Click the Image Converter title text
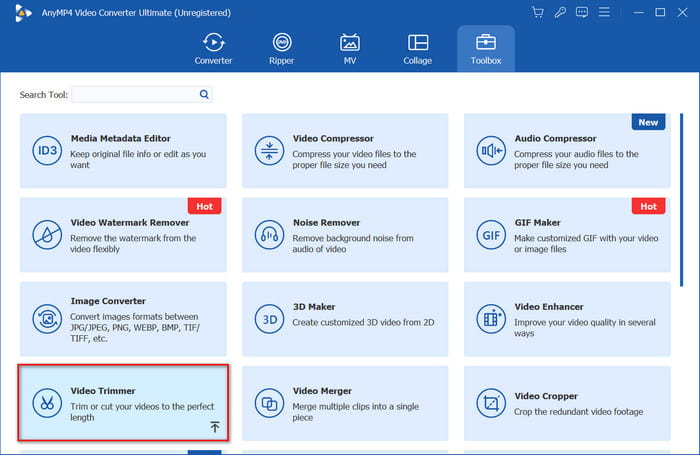 click(x=108, y=301)
